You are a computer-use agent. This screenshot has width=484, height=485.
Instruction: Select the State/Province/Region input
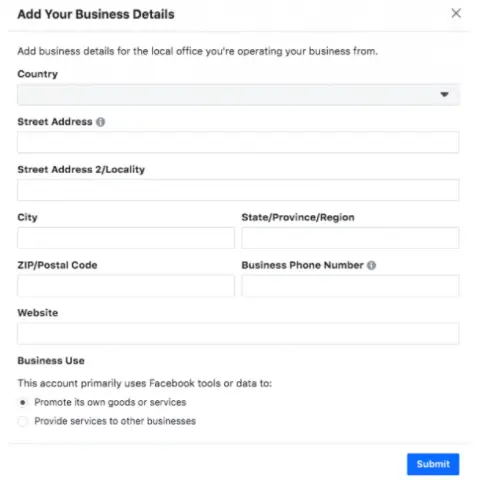350,238
